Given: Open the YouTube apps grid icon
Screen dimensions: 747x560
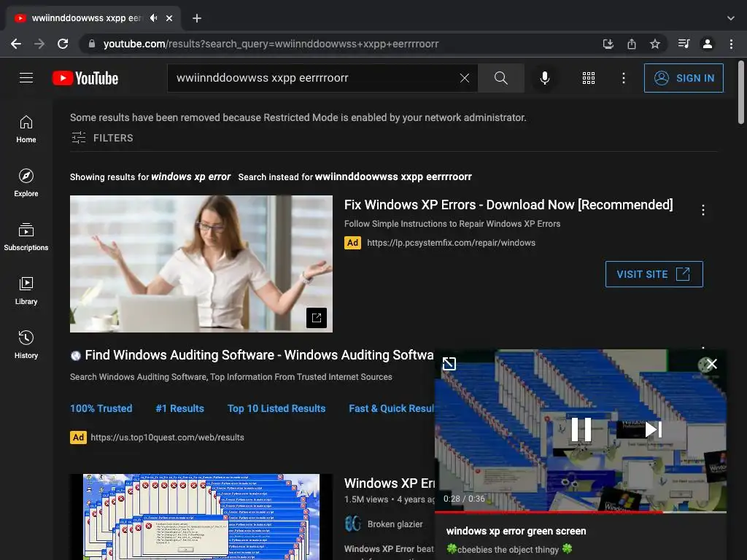Looking at the screenshot, I should (x=589, y=78).
